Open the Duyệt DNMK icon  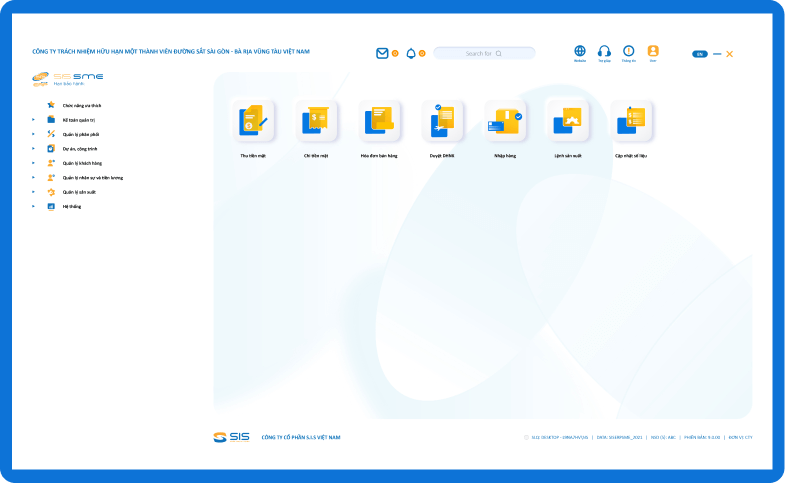pos(441,120)
